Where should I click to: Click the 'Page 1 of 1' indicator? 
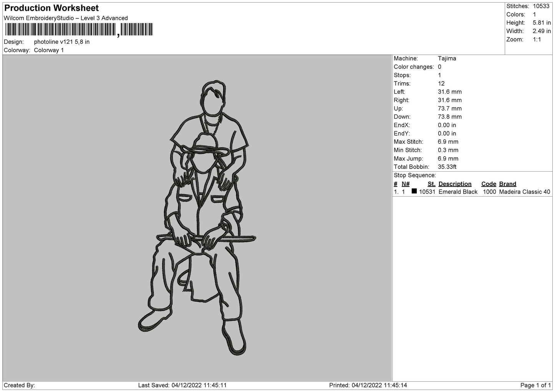click(x=536, y=385)
